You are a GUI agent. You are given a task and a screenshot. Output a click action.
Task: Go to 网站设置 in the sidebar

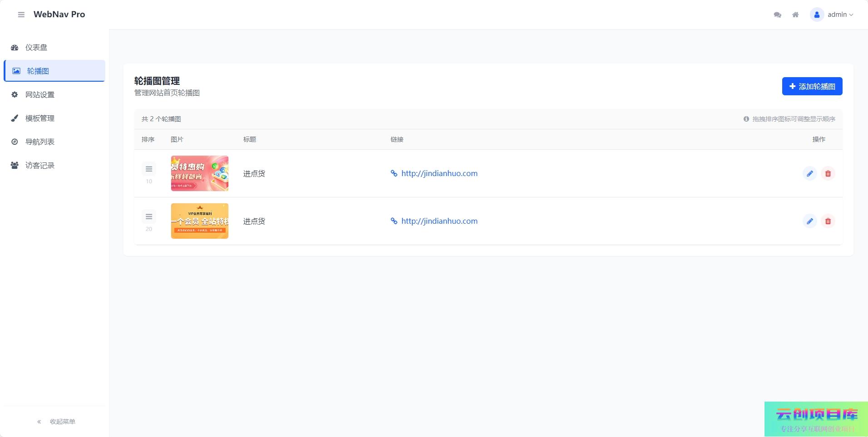tap(40, 95)
